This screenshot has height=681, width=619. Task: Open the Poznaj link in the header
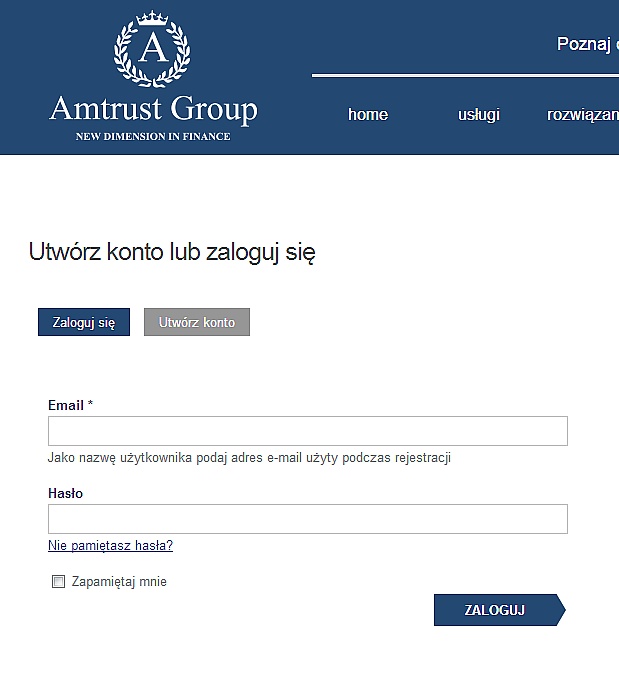[x=587, y=44]
